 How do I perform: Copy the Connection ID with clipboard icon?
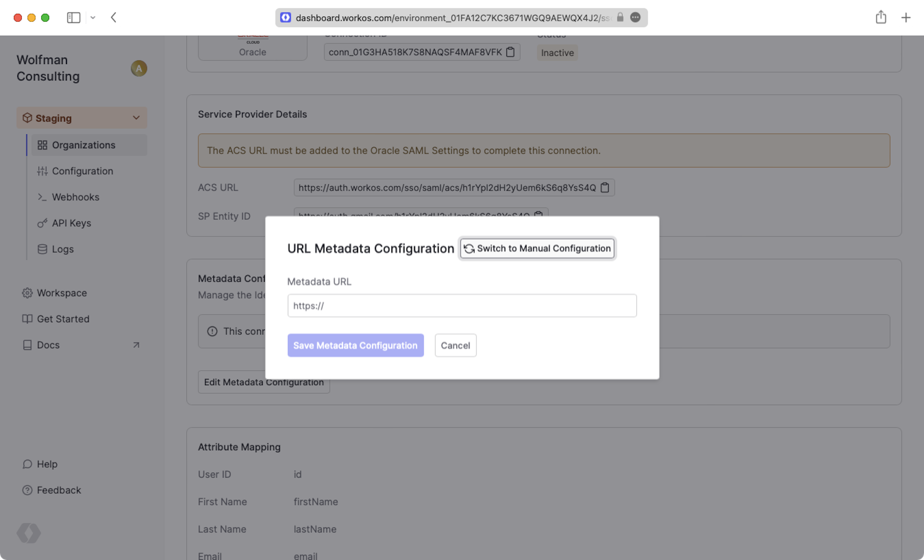coord(511,52)
